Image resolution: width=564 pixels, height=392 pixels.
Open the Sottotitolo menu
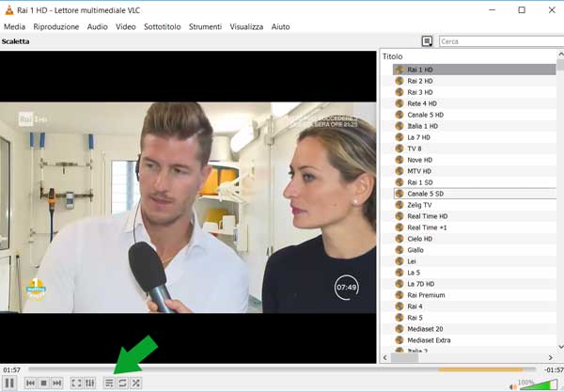163,26
